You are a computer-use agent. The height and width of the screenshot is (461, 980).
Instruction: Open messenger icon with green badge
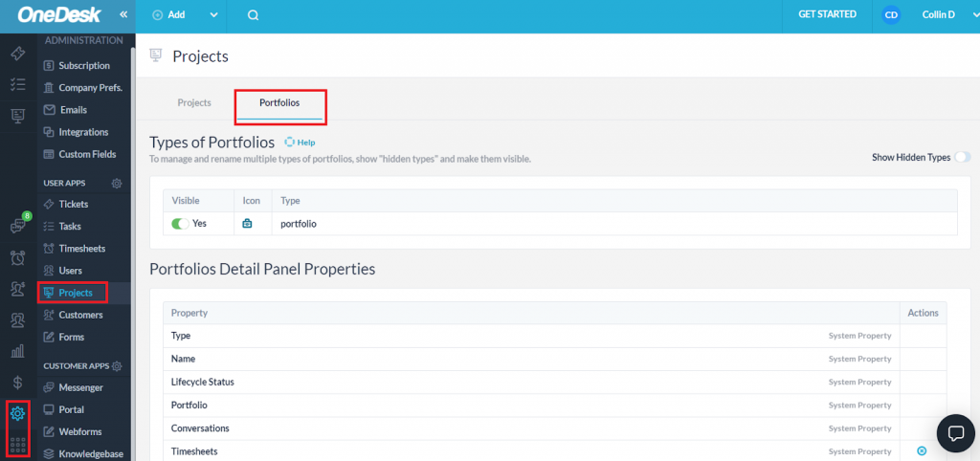coord(18,227)
